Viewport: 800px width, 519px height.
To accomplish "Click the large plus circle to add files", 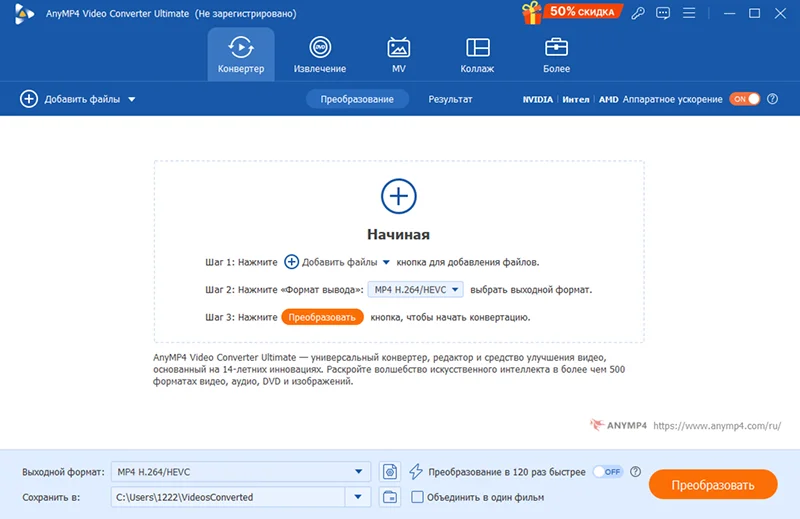I will point(398,196).
